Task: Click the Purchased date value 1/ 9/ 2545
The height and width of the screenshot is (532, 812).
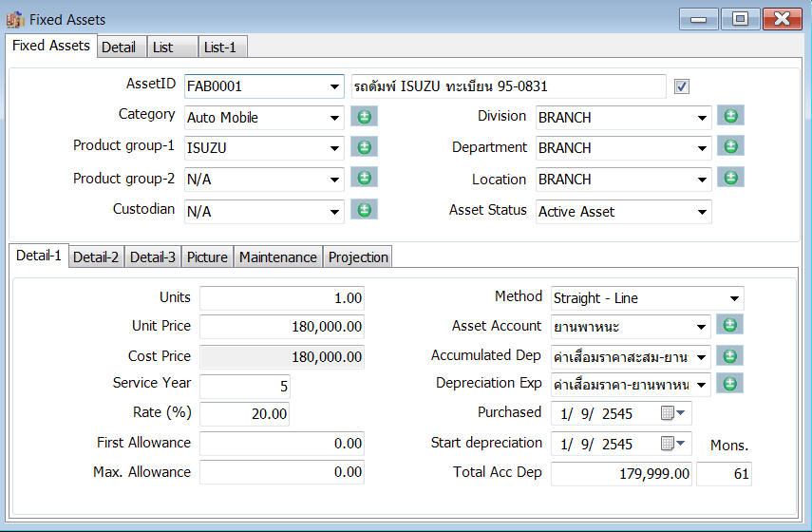Action: 596,414
